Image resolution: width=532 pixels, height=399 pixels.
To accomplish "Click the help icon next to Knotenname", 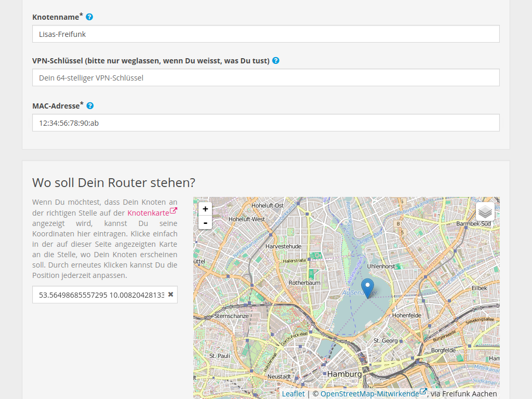I will coord(89,17).
